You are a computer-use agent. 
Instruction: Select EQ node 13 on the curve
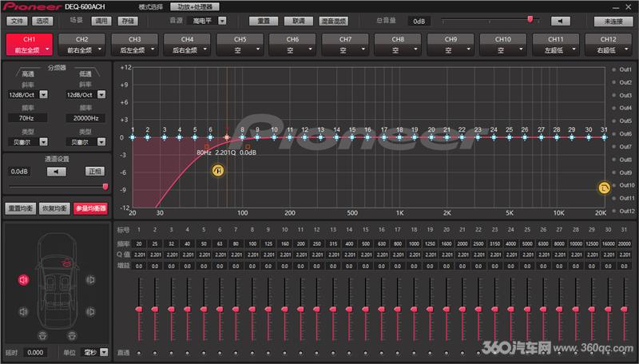pos(321,137)
